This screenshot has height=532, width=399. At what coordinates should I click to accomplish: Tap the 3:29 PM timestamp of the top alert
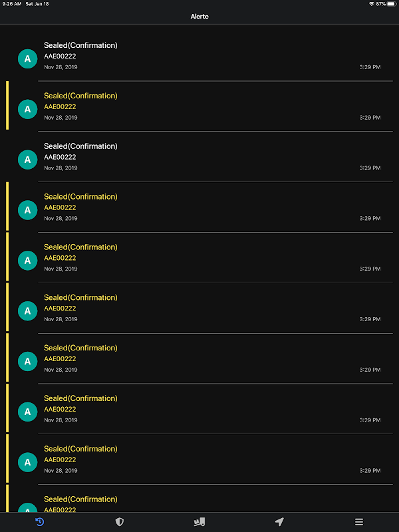[x=370, y=67]
